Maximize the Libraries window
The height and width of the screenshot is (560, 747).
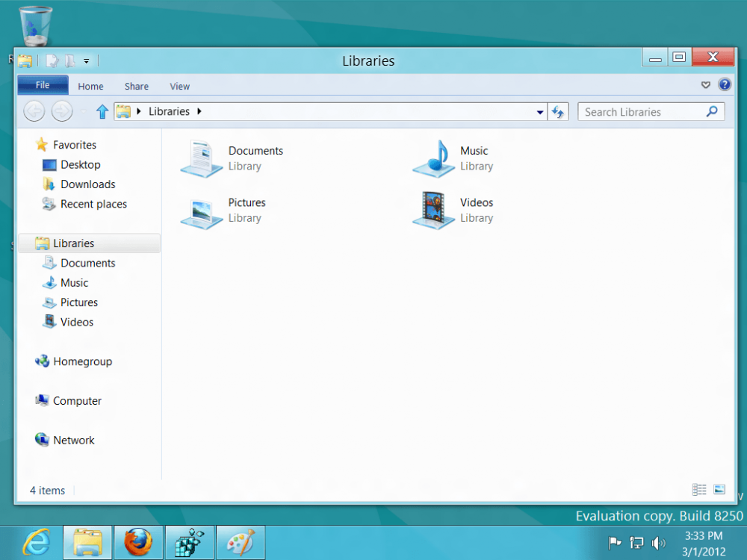point(679,57)
